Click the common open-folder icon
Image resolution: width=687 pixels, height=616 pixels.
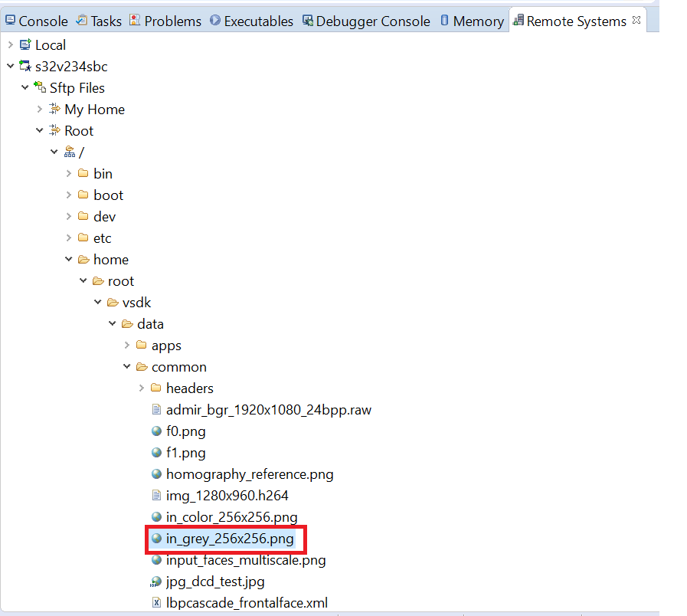pos(142,366)
